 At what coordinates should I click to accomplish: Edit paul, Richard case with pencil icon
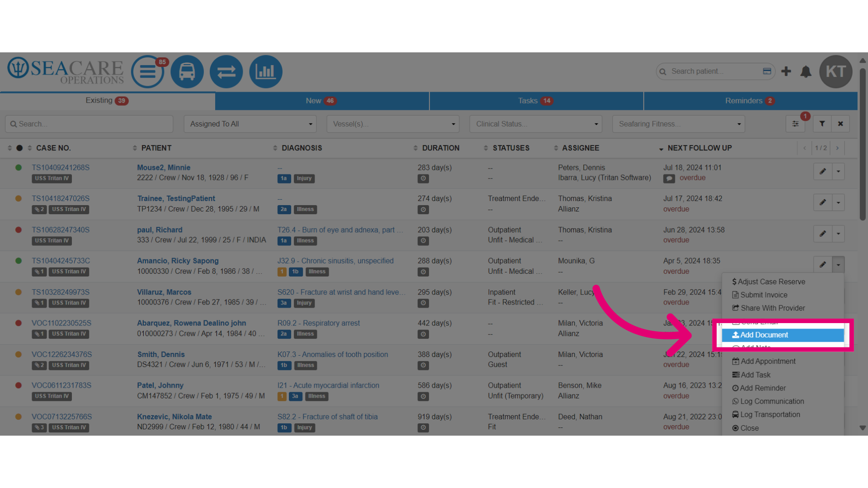coord(823,234)
